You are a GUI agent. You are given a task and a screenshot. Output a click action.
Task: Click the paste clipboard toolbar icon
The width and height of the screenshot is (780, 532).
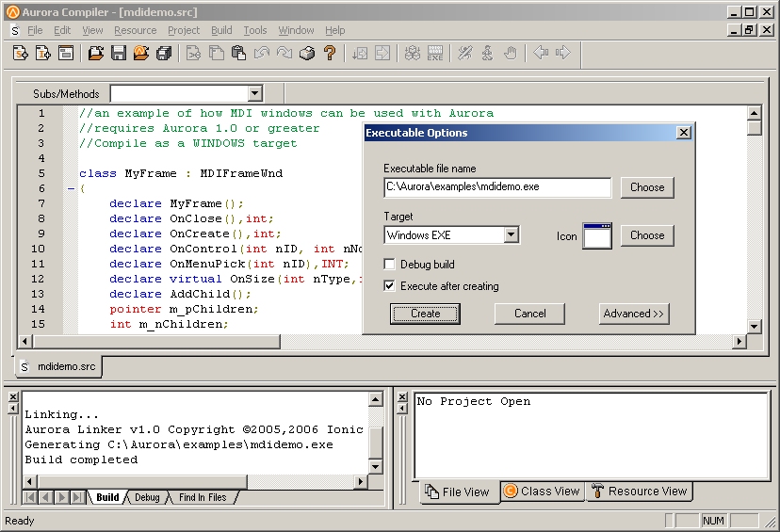pos(239,54)
